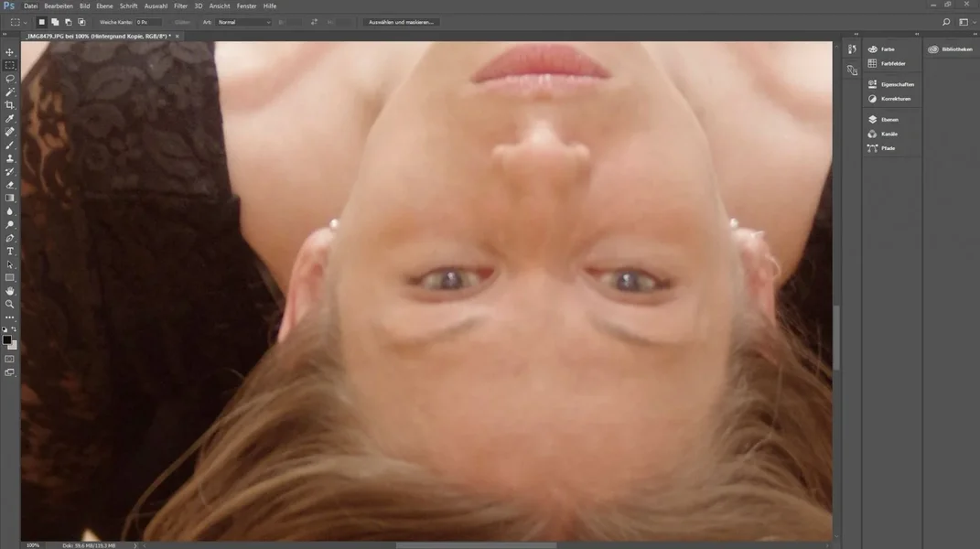This screenshot has width=980, height=549.
Task: Toggle Quick Mask mode
Action: point(9,359)
